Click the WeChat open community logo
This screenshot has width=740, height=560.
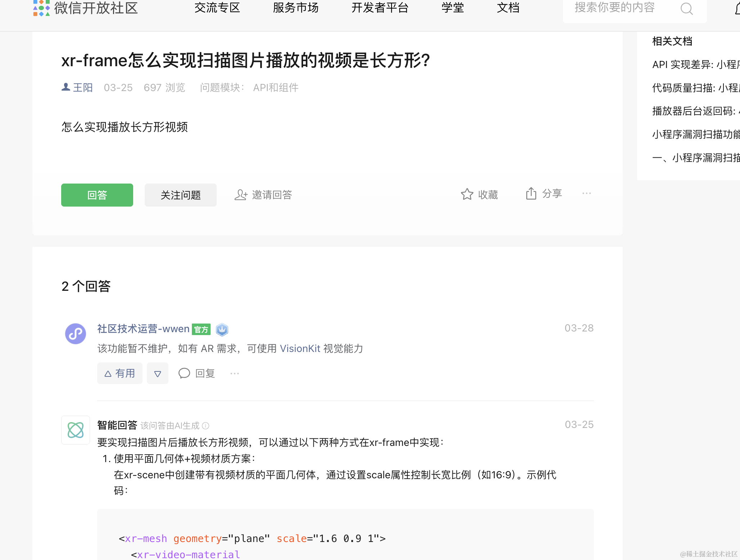click(x=41, y=8)
